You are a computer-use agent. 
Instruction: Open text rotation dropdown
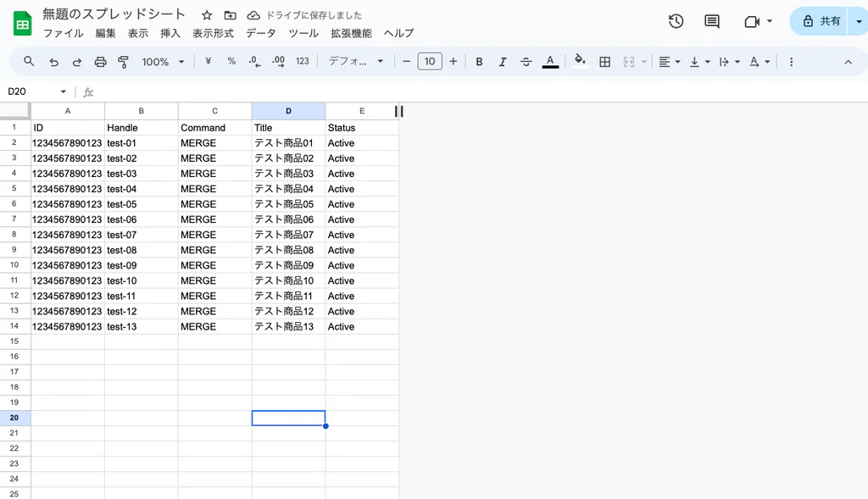759,62
